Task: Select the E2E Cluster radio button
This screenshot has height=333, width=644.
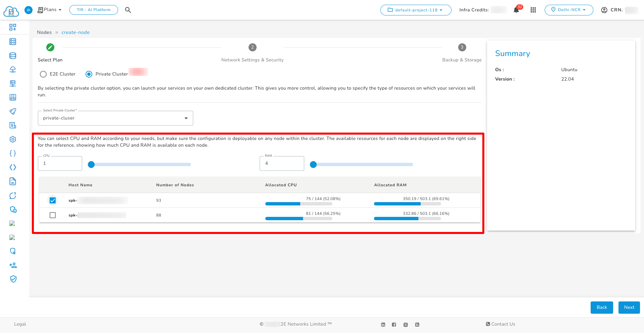Action: coord(43,74)
